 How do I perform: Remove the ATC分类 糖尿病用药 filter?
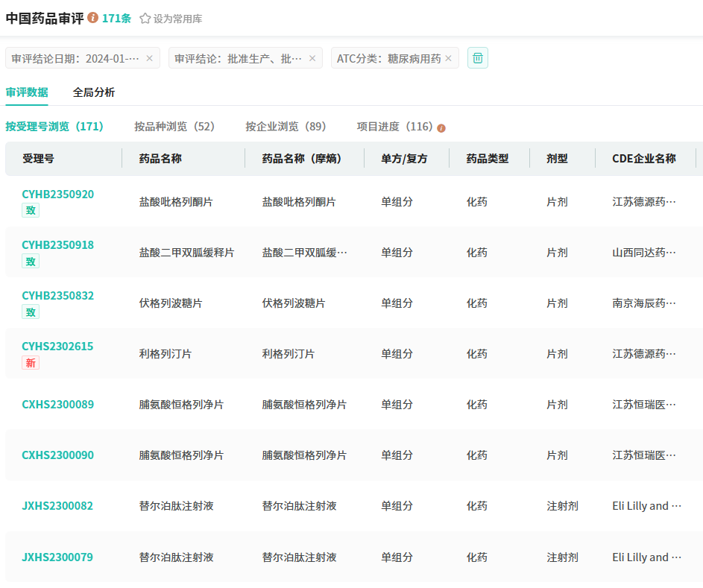point(448,58)
